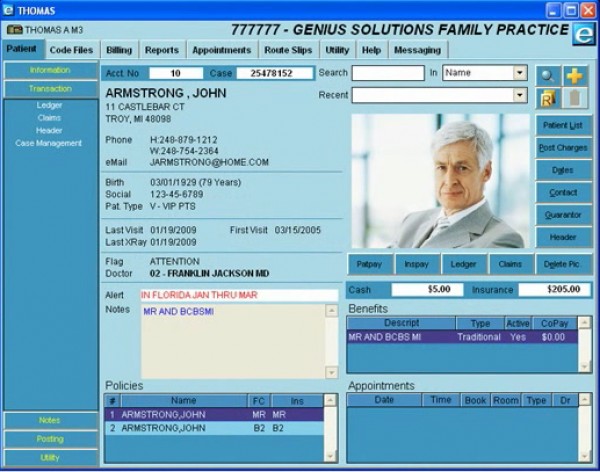Switch to the Messaging tab
This screenshot has width=600, height=472.
tap(417, 50)
